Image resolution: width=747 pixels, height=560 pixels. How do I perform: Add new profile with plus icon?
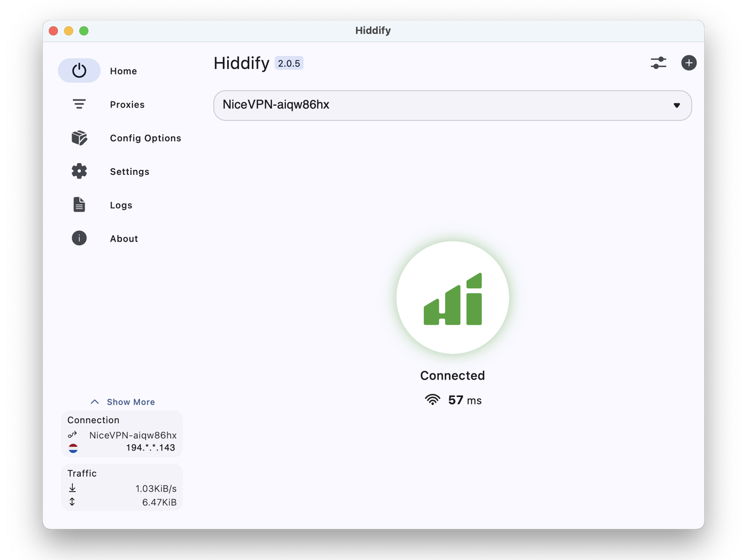pyautogui.click(x=688, y=63)
